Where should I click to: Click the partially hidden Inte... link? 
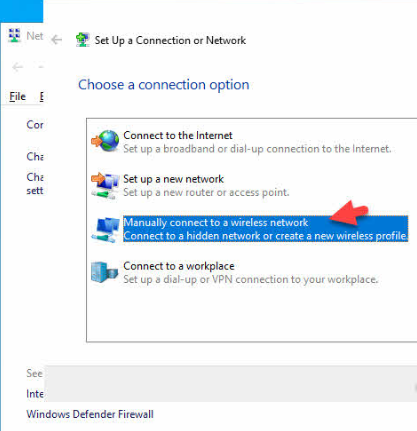[35, 394]
